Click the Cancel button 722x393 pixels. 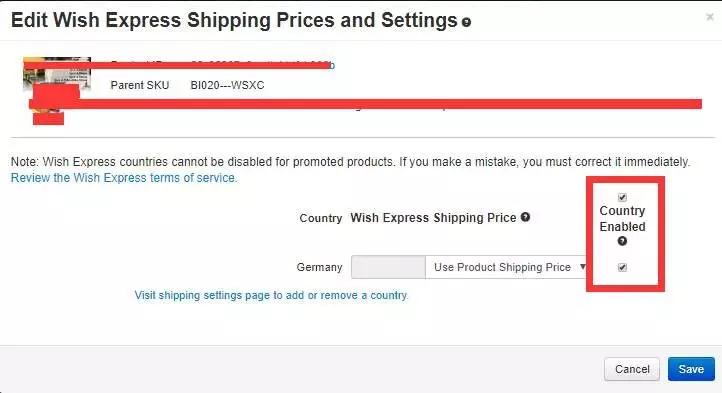pos(632,369)
